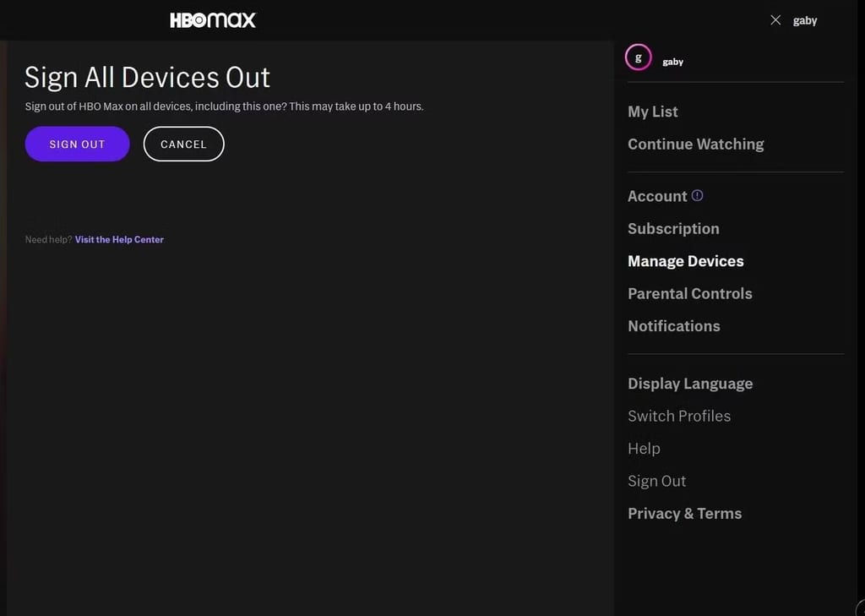Click Sign Out in the sidebar menu
This screenshot has height=616, width=865.
pyautogui.click(x=656, y=482)
